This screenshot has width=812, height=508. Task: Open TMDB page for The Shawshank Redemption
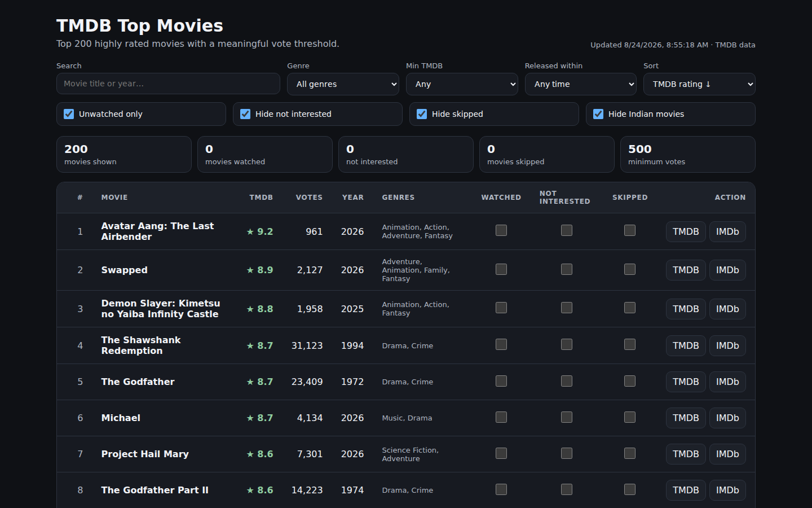(x=686, y=345)
